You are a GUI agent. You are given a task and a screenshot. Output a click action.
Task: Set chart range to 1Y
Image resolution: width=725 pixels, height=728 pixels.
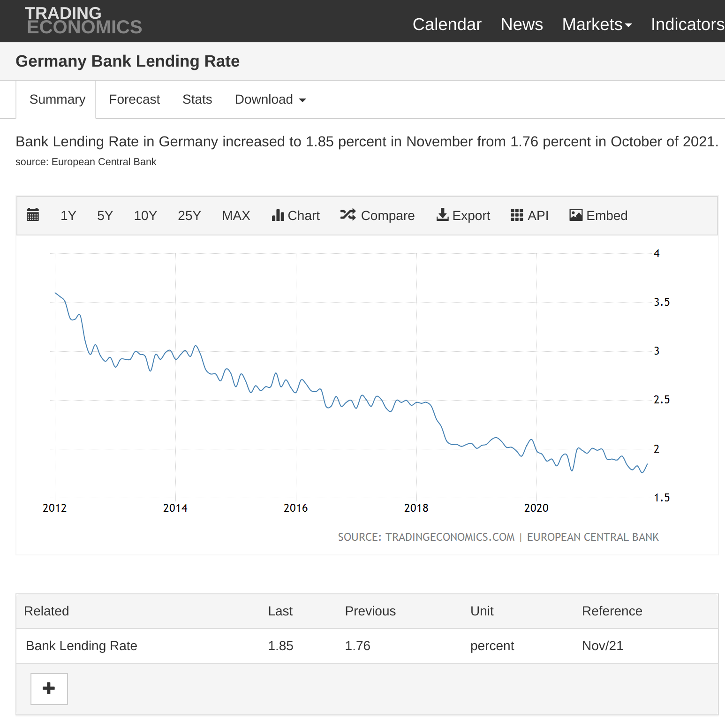68,215
